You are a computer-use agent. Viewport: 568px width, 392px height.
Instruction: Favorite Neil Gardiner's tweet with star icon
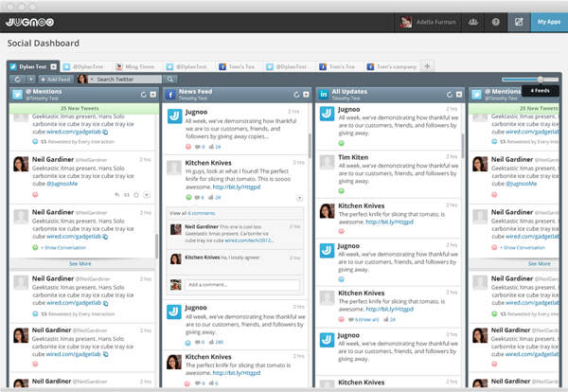click(136, 193)
